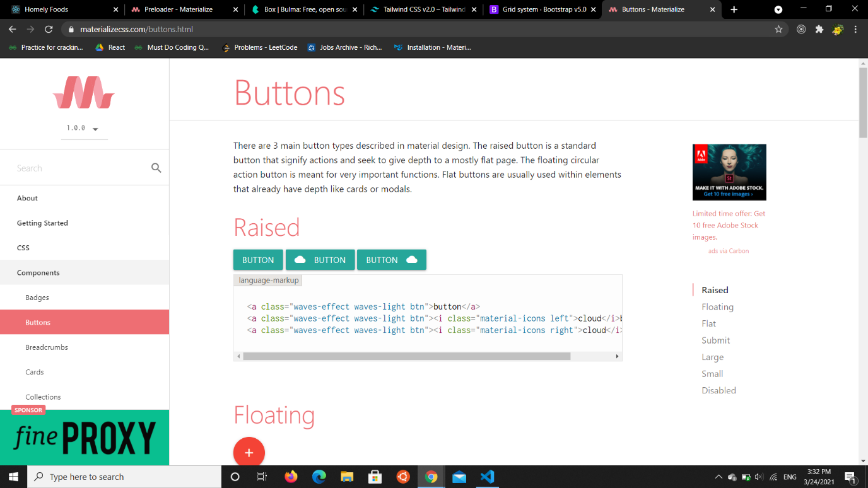The height and width of the screenshot is (488, 868).
Task: Expand the Components section in sidebar
Action: tap(38, 272)
